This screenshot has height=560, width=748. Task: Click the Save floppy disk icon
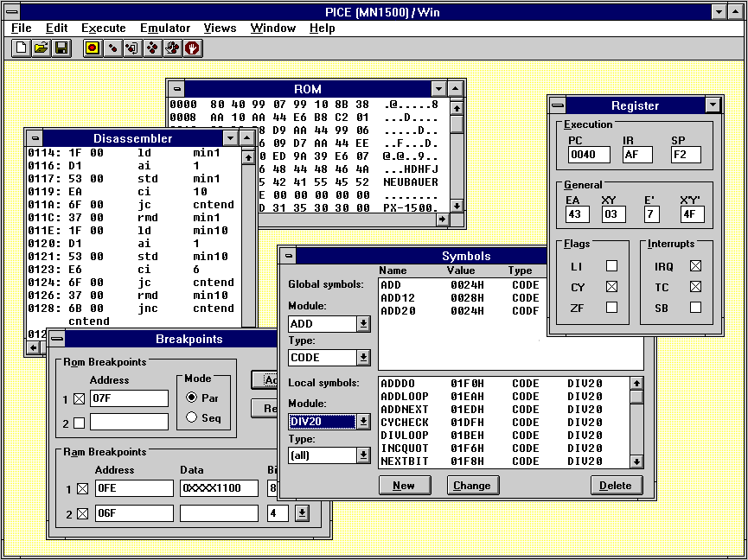(x=61, y=48)
